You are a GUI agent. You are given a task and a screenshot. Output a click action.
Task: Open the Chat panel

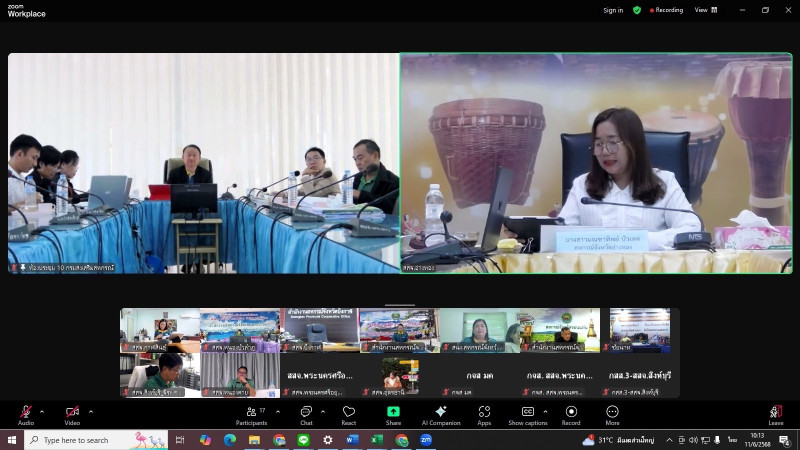point(306,415)
